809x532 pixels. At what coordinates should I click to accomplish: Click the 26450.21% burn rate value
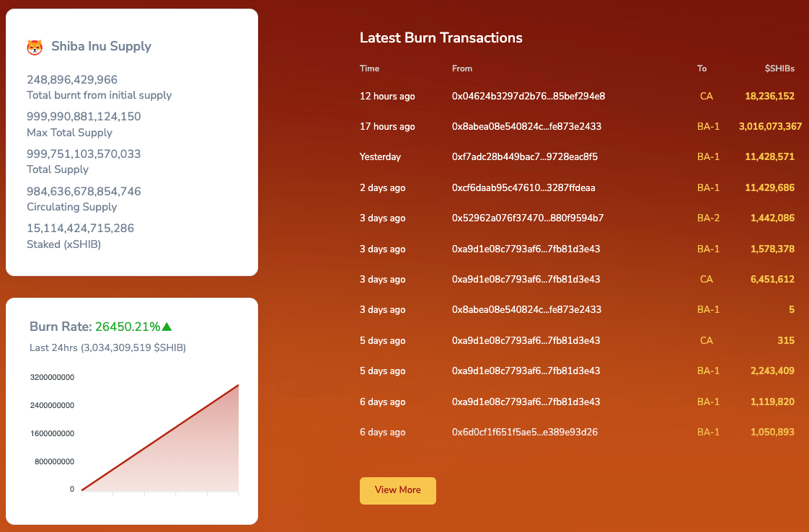128,327
